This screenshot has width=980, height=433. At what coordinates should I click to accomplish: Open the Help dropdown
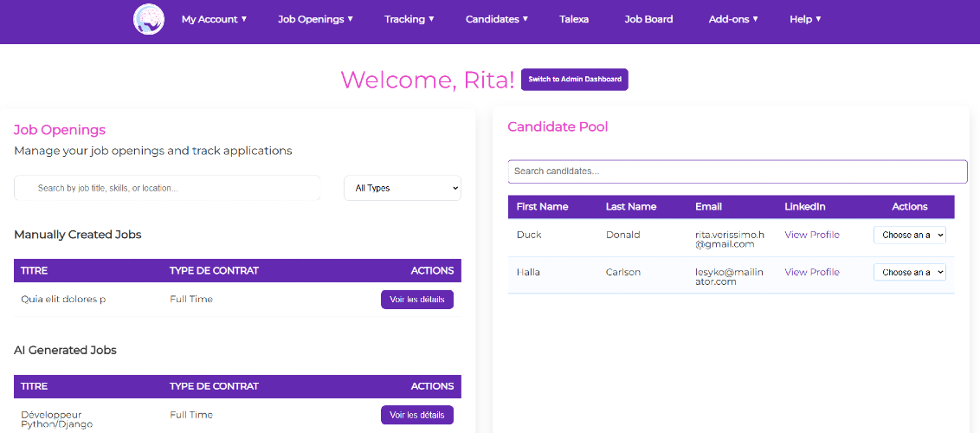click(x=805, y=19)
